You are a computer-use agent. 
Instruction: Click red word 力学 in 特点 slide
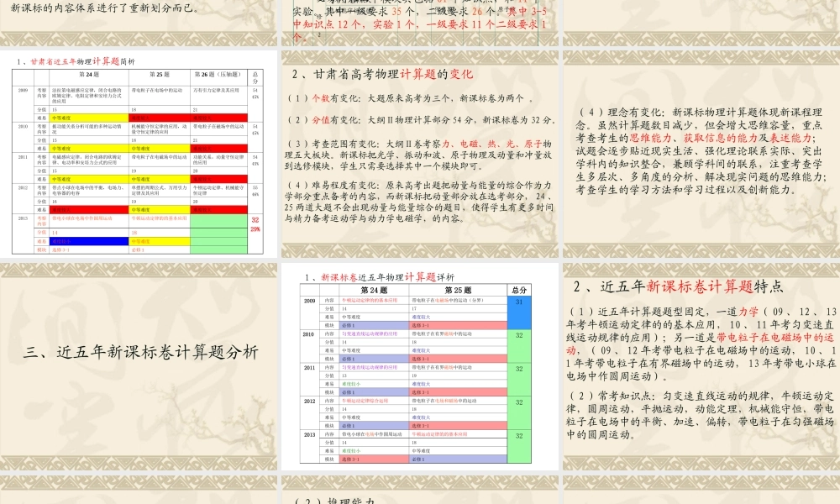pyautogui.click(x=748, y=312)
